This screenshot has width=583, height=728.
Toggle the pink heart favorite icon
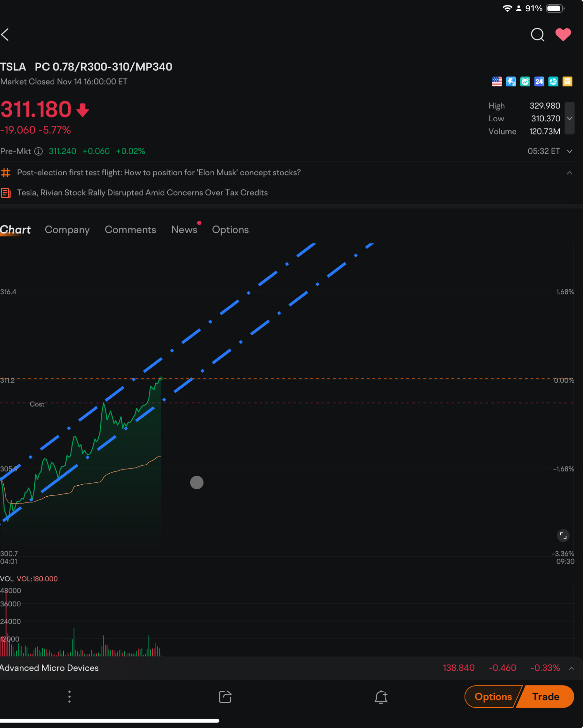[563, 35]
